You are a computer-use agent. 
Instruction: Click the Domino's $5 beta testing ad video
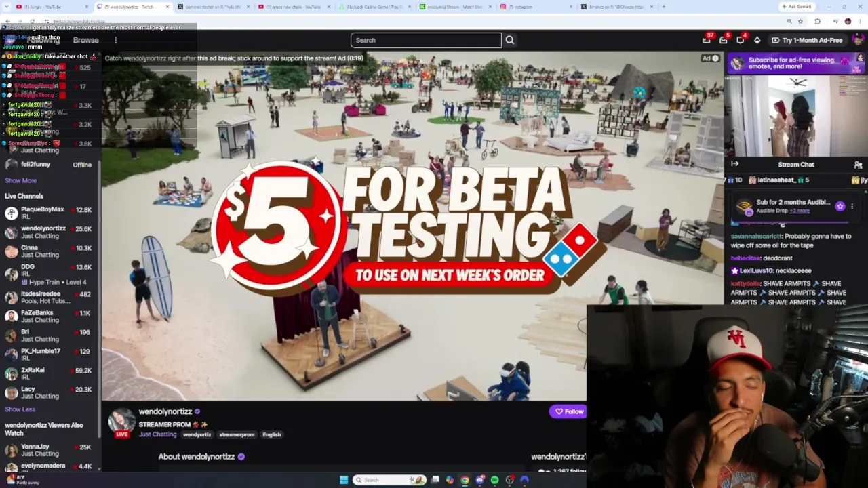(413, 226)
